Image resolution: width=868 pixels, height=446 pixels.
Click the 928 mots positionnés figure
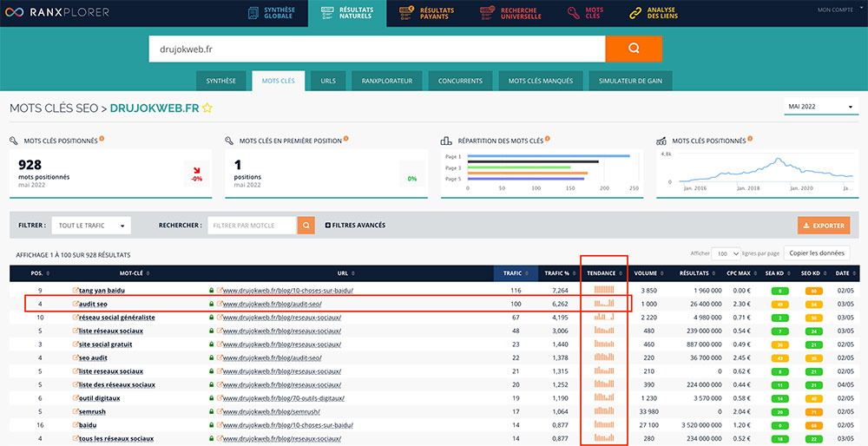pos(30,164)
